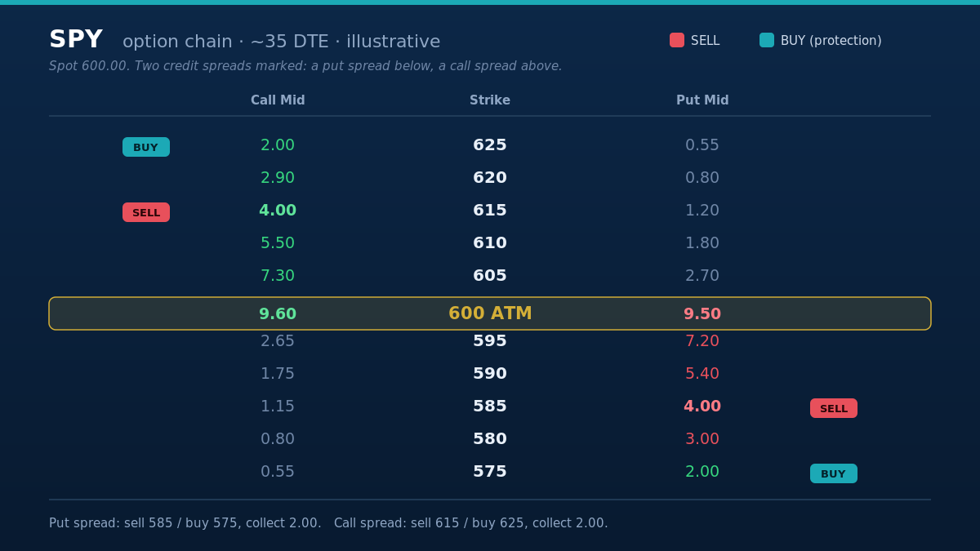Click put mid 0.55 for strike 625
980x551 pixels.
click(x=702, y=145)
